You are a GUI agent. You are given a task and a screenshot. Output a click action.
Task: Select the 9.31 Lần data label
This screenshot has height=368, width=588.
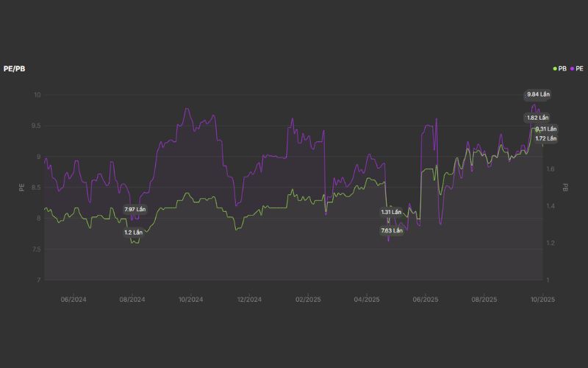pos(545,129)
